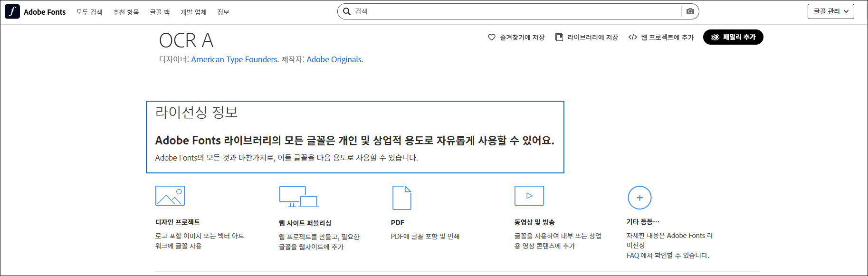Click the Adobe Fonts logo icon
This screenshot has height=276, width=868.
[12, 11]
